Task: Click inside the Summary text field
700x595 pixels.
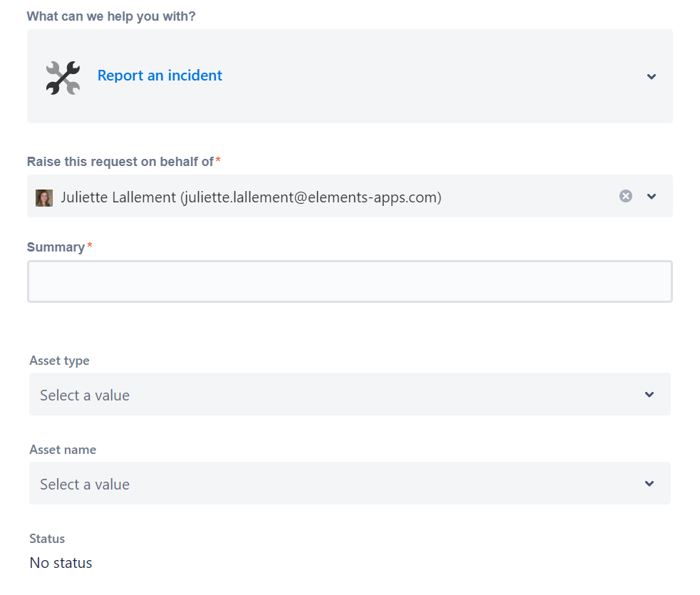Action: coord(349,281)
